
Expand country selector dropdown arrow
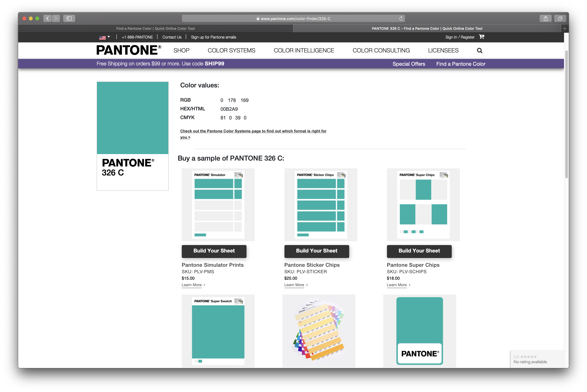click(109, 37)
